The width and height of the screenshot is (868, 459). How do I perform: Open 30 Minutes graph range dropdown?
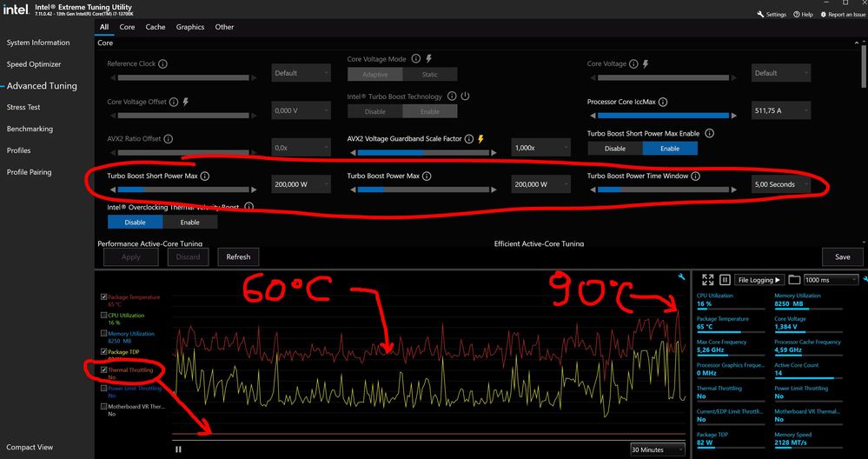658,449
